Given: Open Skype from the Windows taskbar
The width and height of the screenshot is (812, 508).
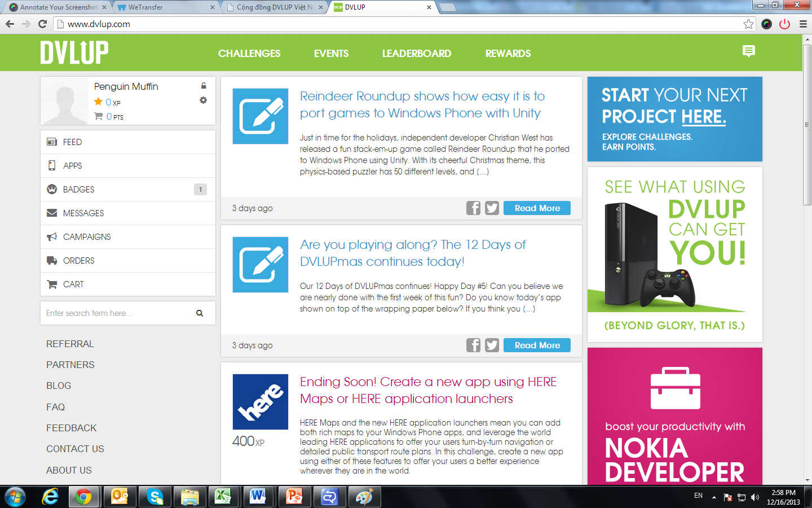Looking at the screenshot, I should (x=155, y=497).
